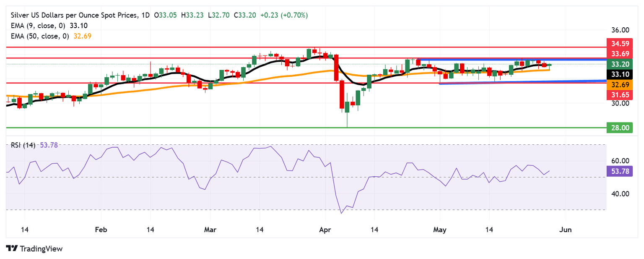Click the 1D interval label
The width and height of the screenshot is (644, 259).
click(145, 15)
